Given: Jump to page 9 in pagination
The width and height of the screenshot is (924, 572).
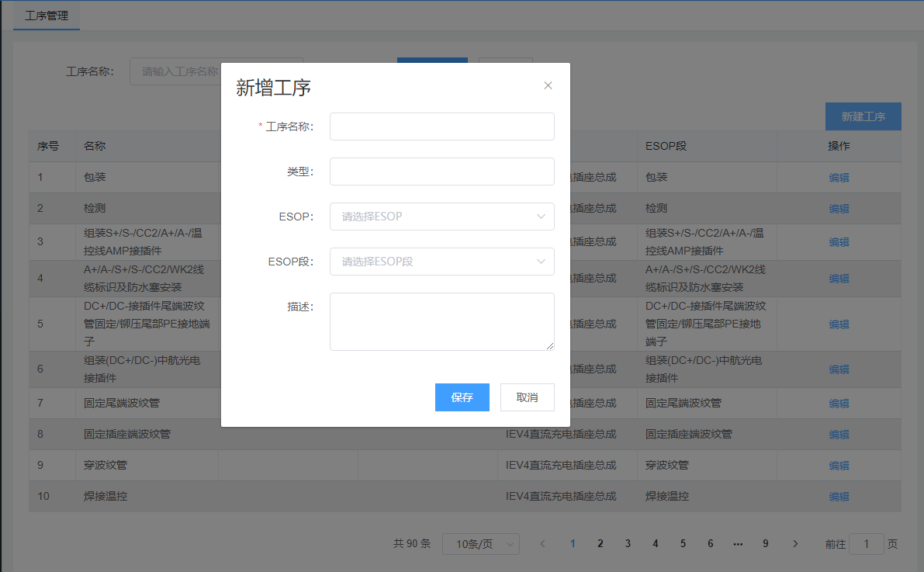Looking at the screenshot, I should tap(766, 544).
